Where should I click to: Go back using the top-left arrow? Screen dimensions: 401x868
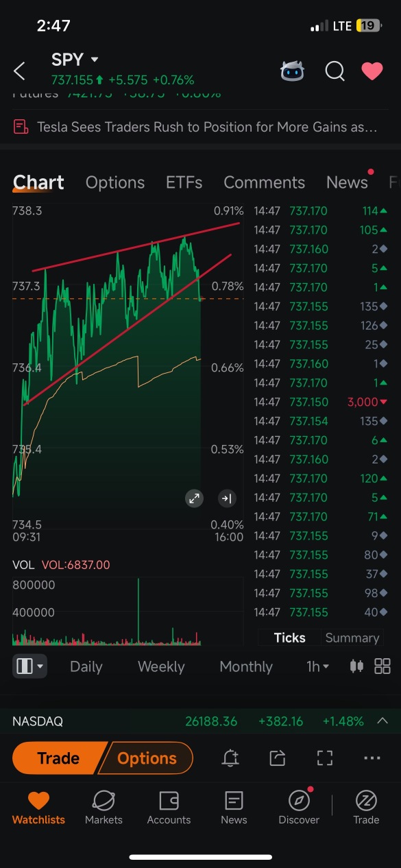pyautogui.click(x=19, y=71)
